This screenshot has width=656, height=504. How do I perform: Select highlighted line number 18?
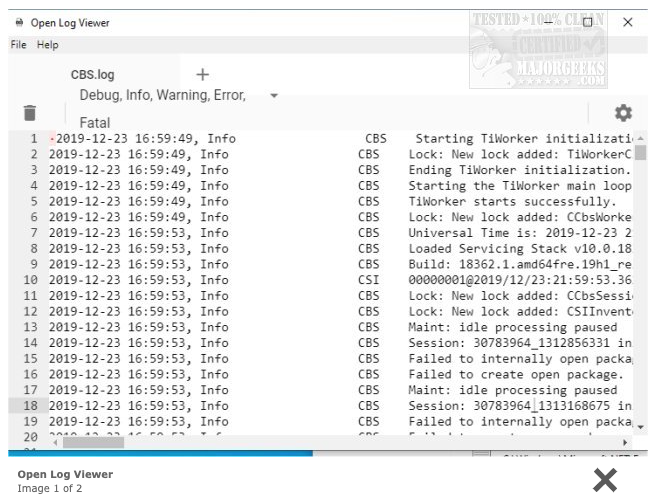[30, 405]
